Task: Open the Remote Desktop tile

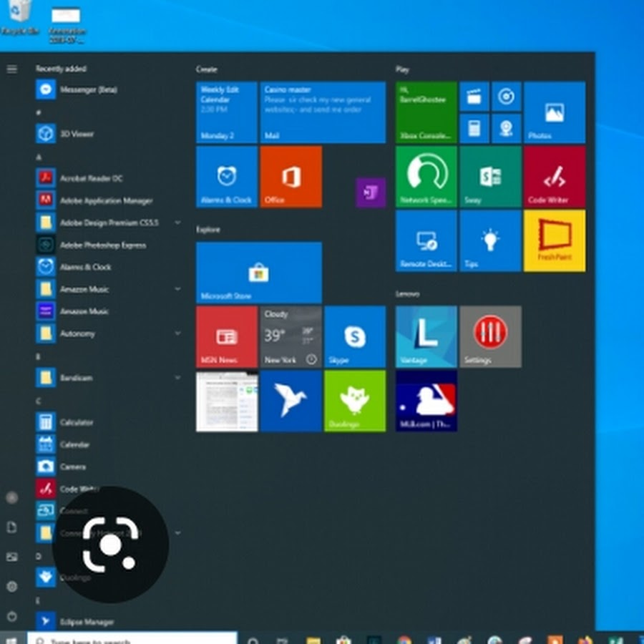Action: click(426, 240)
